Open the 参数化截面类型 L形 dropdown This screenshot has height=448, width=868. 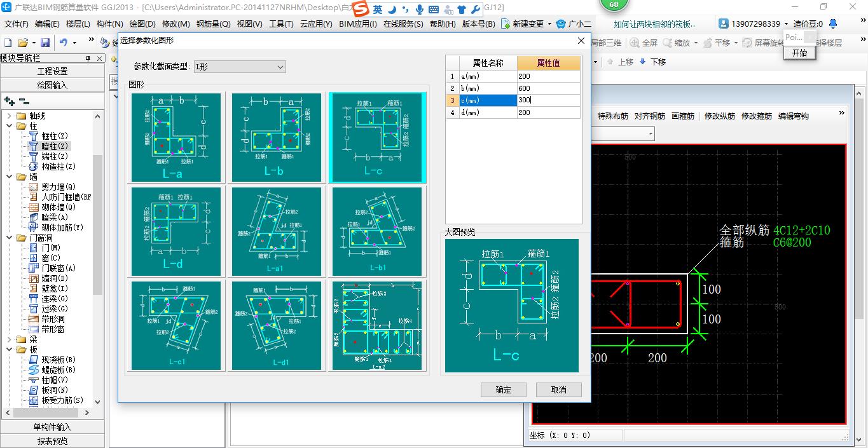tap(240, 67)
